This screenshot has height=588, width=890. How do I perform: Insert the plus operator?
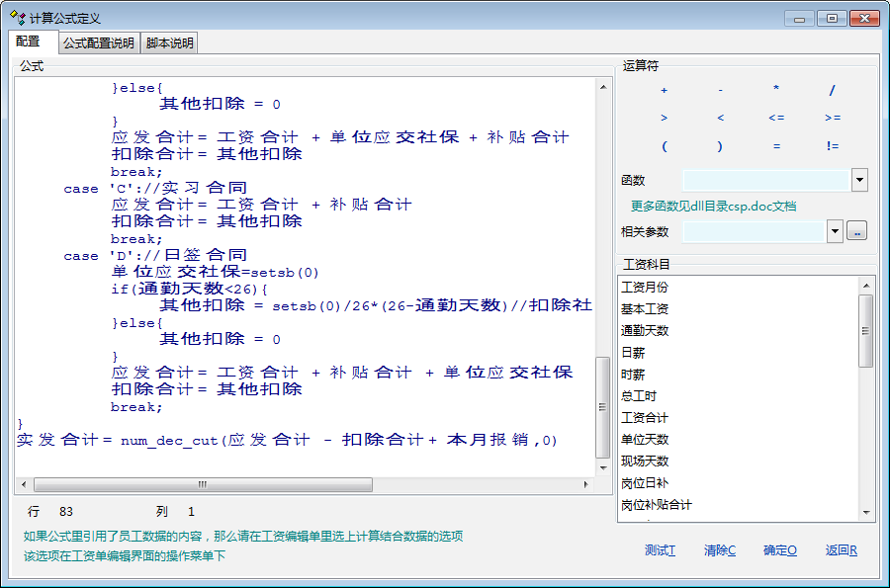(x=664, y=90)
